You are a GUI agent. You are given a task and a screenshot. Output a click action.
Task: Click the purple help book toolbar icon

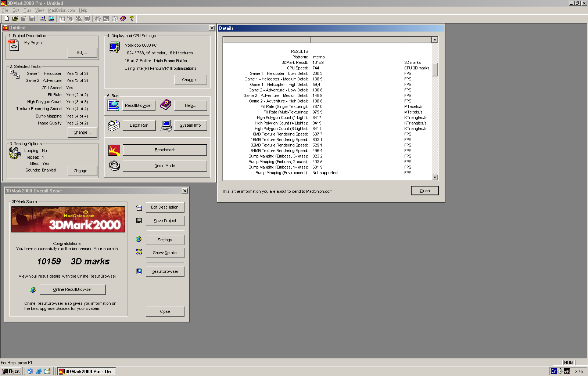pos(123,18)
